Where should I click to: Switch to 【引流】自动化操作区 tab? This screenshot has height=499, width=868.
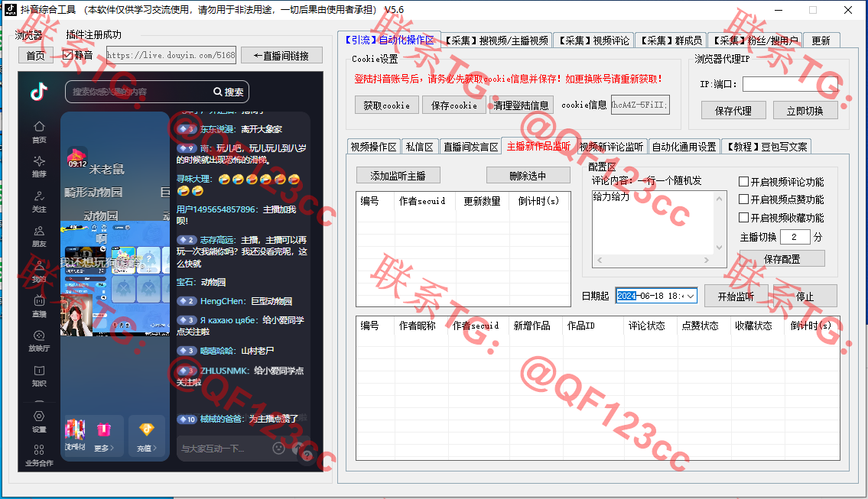pyautogui.click(x=390, y=40)
